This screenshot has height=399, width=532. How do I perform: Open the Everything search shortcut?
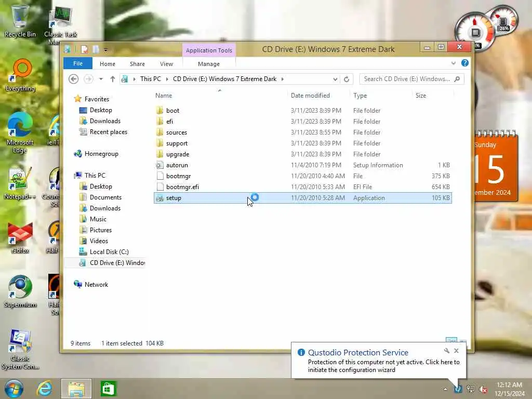pyautogui.click(x=20, y=75)
